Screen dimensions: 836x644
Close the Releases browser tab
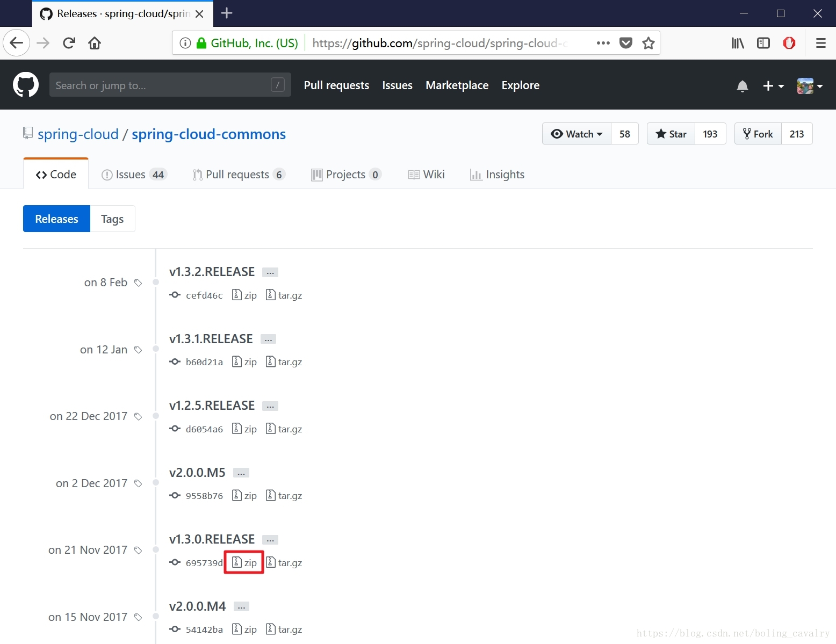[199, 14]
